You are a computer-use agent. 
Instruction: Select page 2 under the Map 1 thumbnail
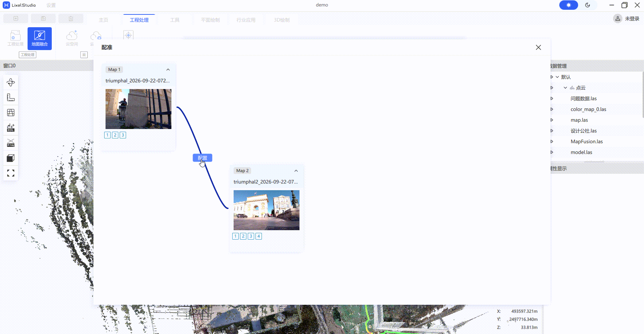115,135
